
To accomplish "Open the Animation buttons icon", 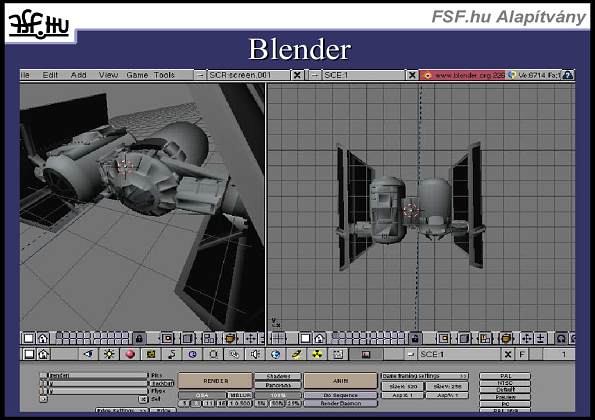I will (x=172, y=354).
